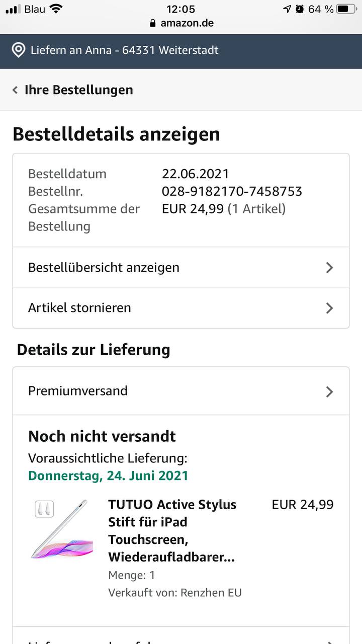Open the TUTUO Active Stylus product link
Image resolution: width=362 pixels, height=644 pixels.
pyautogui.click(x=172, y=531)
